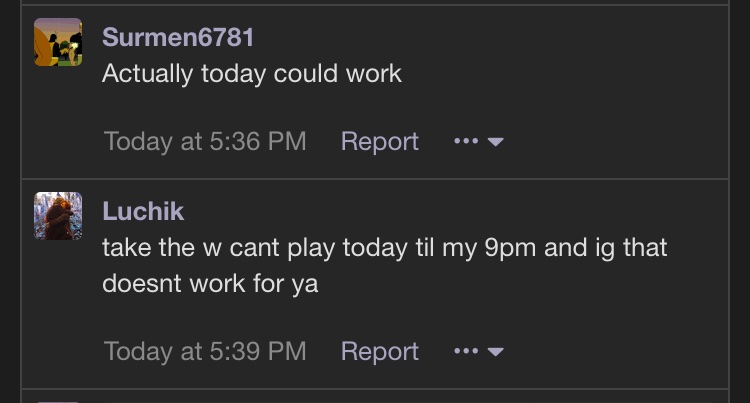Screen dimensions: 750x403
Task: Click the 'doesnt work for ya' text line
Action: pos(210,283)
